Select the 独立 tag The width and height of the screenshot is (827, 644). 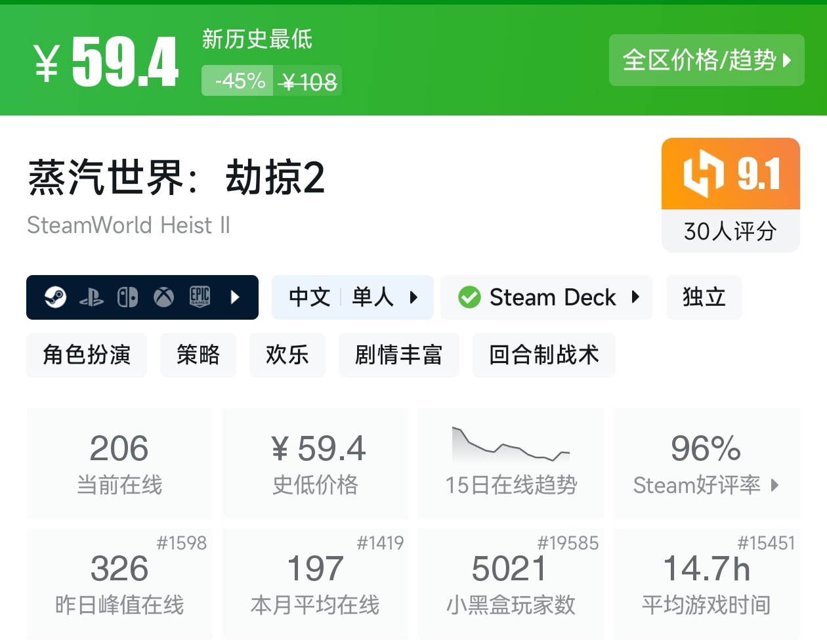tap(704, 297)
